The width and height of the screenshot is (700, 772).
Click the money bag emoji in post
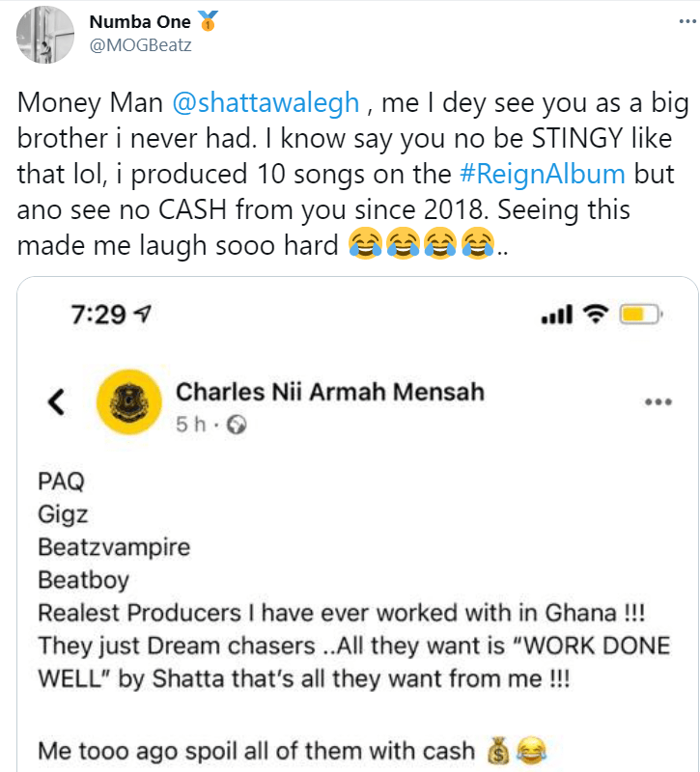[x=498, y=751]
